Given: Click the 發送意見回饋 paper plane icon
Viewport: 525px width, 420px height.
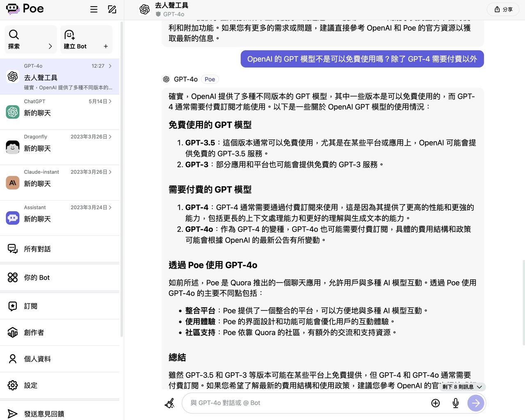Looking at the screenshot, I should coord(13,414).
